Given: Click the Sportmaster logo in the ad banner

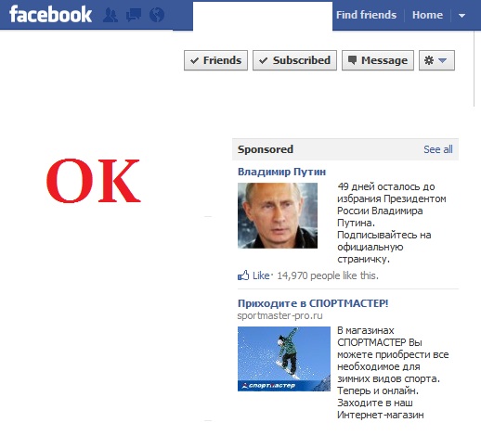Looking at the screenshot, I should pos(268,385).
